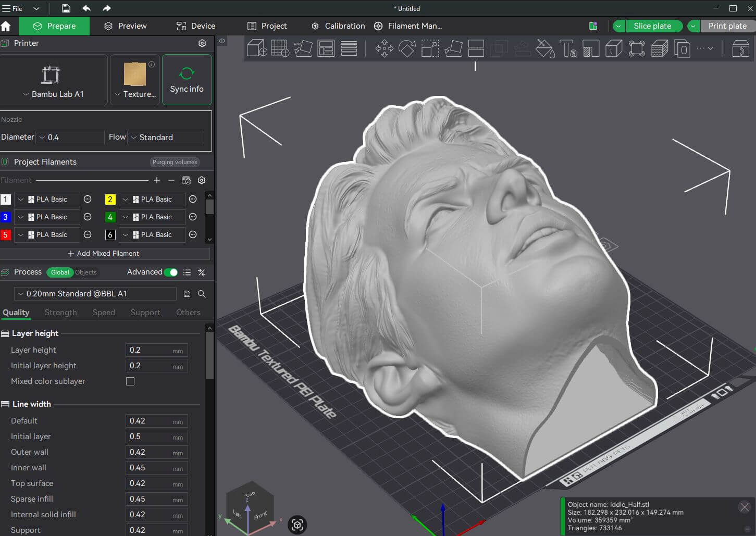Click the Auto orient toolbar icon

[303, 48]
